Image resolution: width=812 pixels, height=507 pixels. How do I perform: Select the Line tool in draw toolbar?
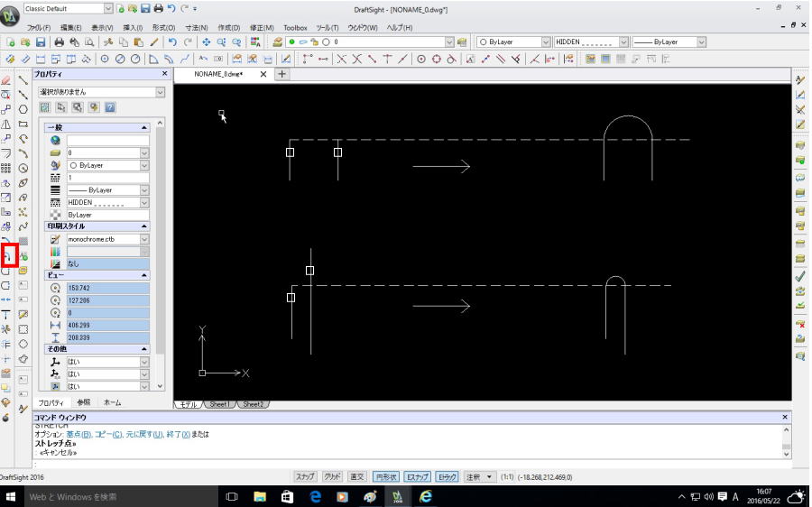point(23,80)
